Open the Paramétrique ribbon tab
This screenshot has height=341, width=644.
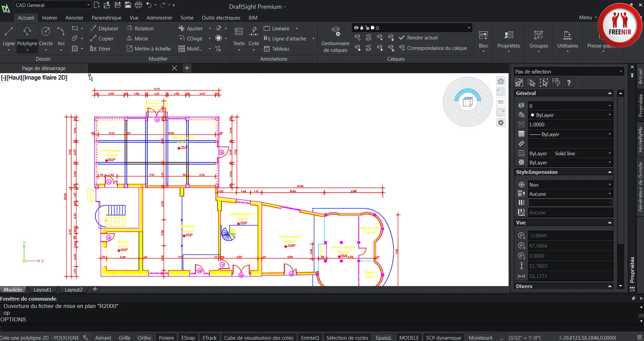click(x=106, y=18)
